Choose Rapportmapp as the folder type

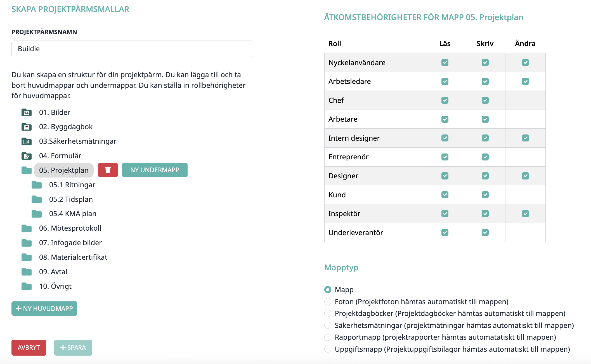[x=328, y=337]
